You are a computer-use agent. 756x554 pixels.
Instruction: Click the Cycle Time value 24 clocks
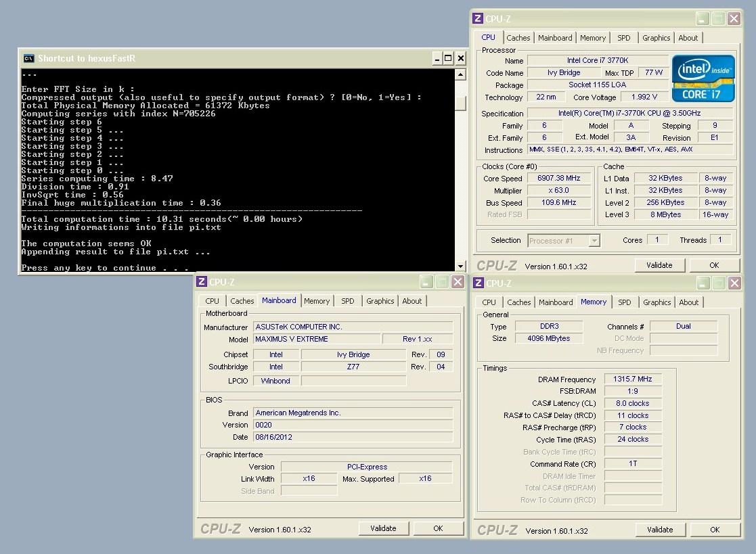coord(633,440)
